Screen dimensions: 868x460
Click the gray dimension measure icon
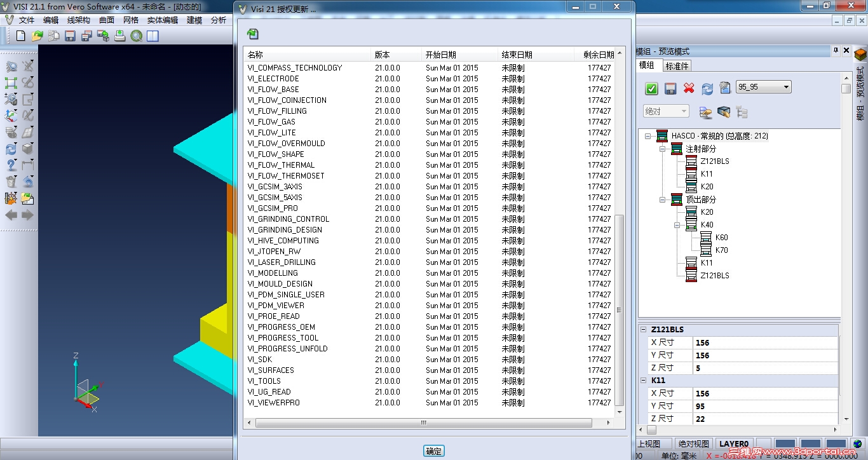[x=27, y=165]
